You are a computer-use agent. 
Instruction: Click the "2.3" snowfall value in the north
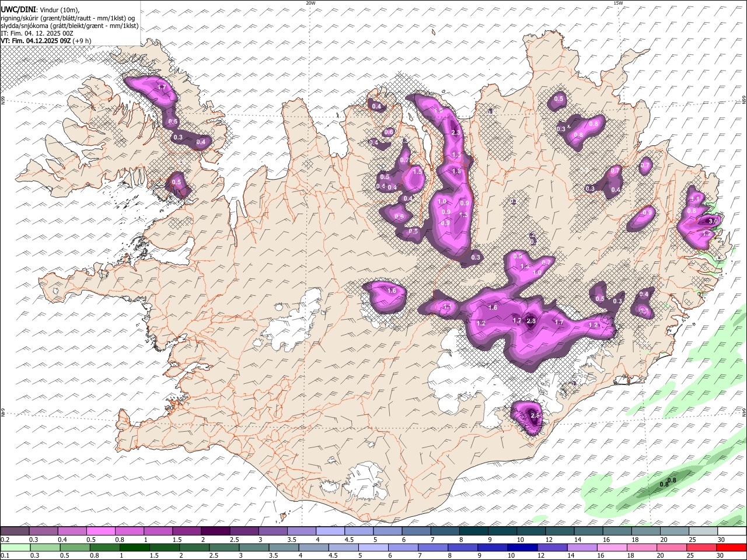tap(456, 133)
